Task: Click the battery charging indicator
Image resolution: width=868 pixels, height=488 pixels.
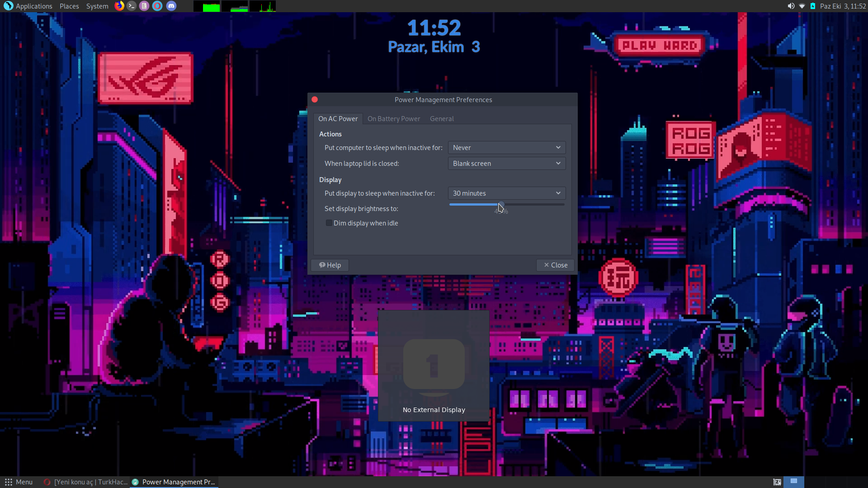Action: click(813, 6)
